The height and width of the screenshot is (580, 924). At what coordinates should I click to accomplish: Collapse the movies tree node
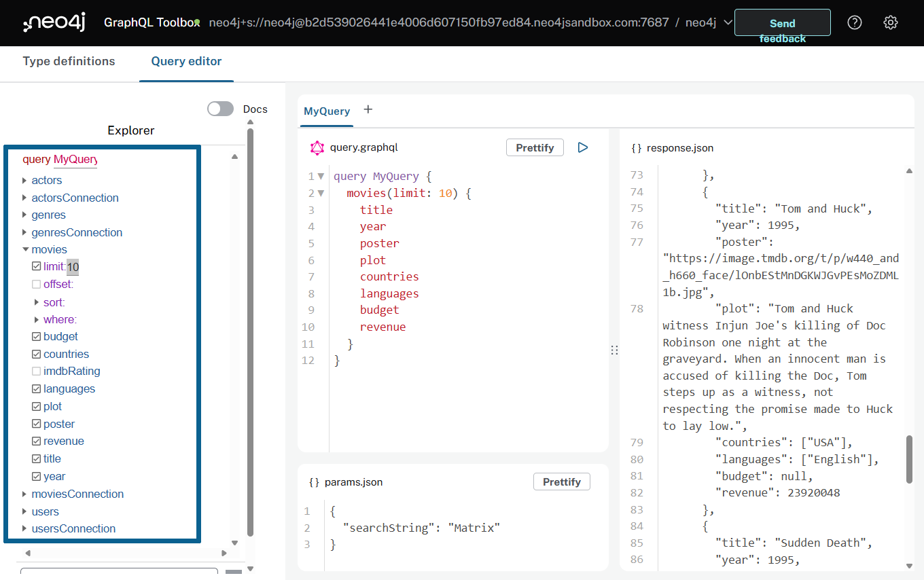pos(25,249)
